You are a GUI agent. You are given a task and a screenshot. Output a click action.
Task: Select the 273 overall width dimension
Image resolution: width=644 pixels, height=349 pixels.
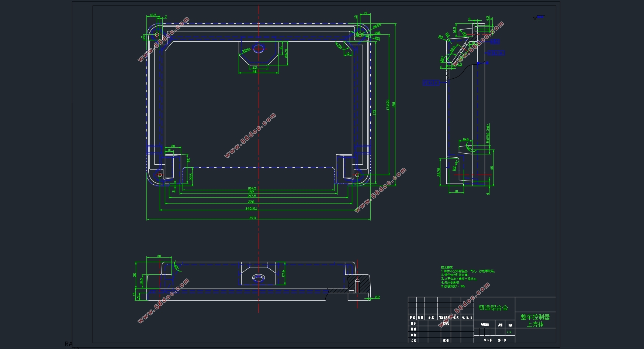pyautogui.click(x=253, y=218)
